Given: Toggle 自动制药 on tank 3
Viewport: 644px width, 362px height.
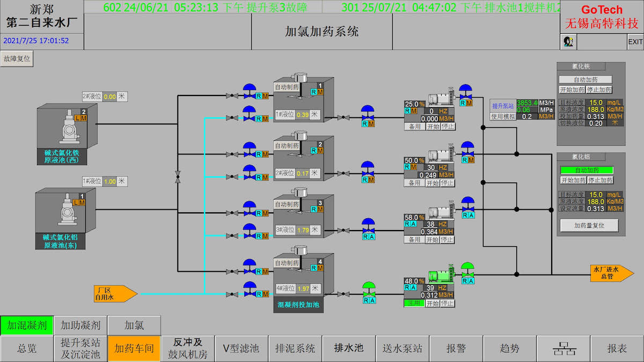Looking at the screenshot, I should point(287,204).
